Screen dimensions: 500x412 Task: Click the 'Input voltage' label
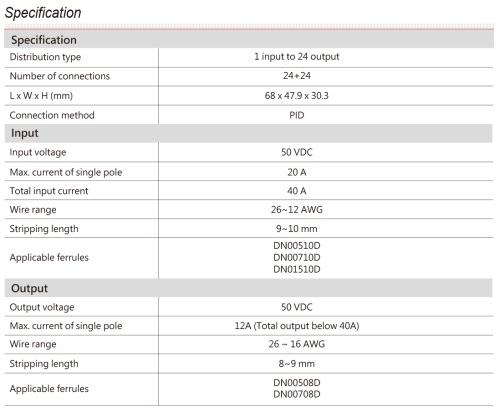point(38,152)
